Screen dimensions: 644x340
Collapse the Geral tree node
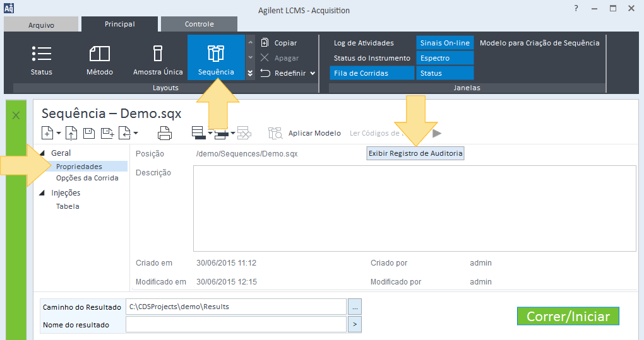point(42,153)
